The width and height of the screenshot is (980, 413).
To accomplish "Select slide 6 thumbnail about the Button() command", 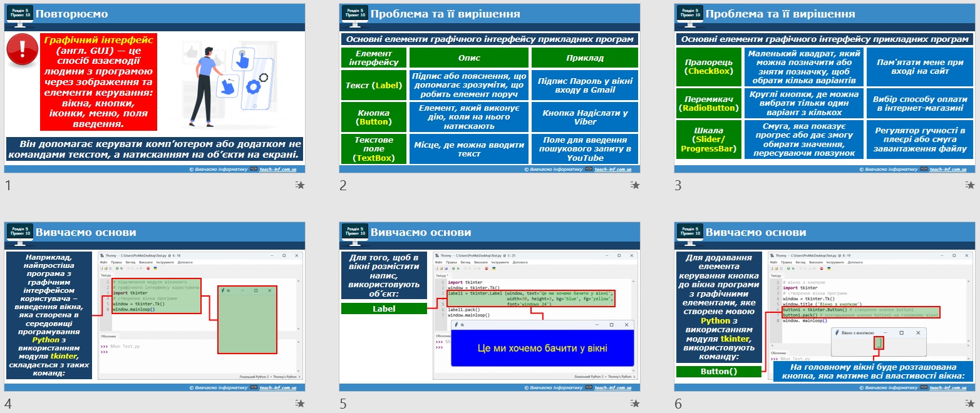I will click(825, 307).
